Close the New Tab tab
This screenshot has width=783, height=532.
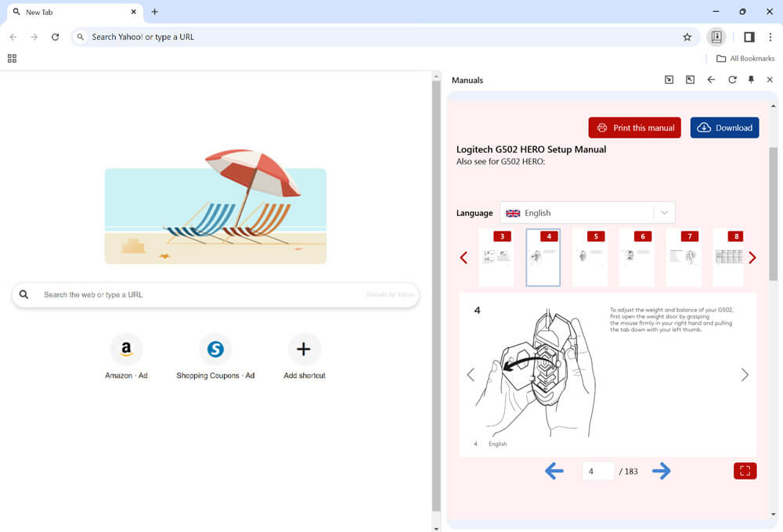133,12
